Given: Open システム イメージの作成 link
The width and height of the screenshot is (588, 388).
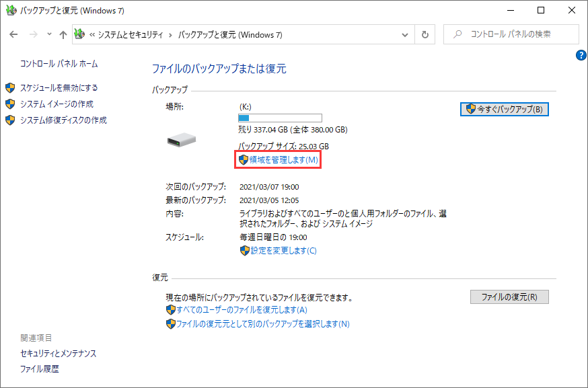Looking at the screenshot, I should pyautogui.click(x=57, y=104).
